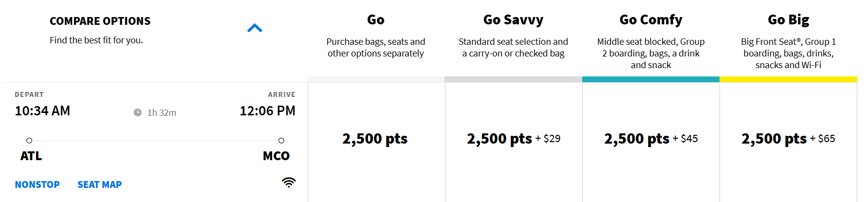Click the Go Savvy column header
The height and width of the screenshot is (202, 868).
coord(513,20)
